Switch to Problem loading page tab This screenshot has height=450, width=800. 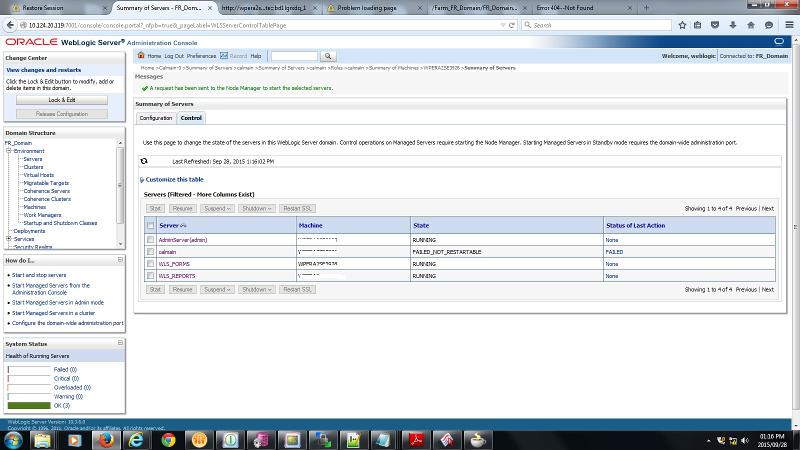tap(373, 8)
